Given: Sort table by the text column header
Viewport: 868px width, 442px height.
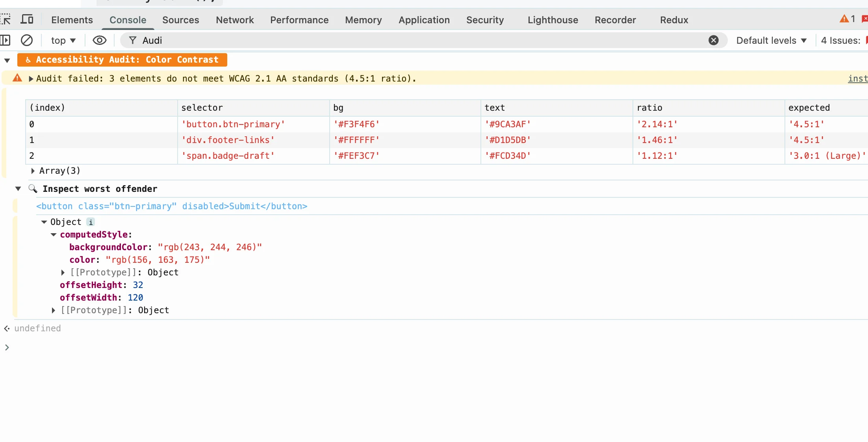Looking at the screenshot, I should 556,108.
